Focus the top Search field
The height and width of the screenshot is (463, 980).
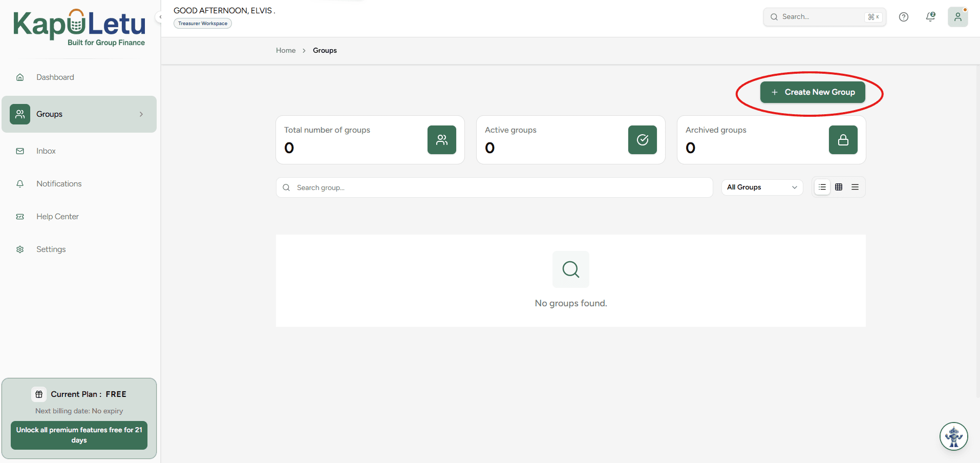(824, 17)
